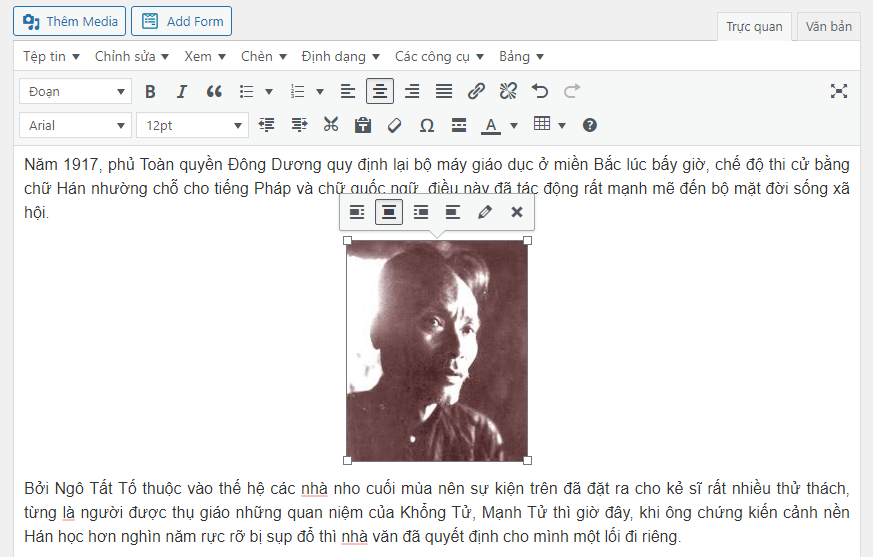Viewport: 873px width, 557px height.
Task: Clear formatting with eraser icon
Action: (x=395, y=125)
